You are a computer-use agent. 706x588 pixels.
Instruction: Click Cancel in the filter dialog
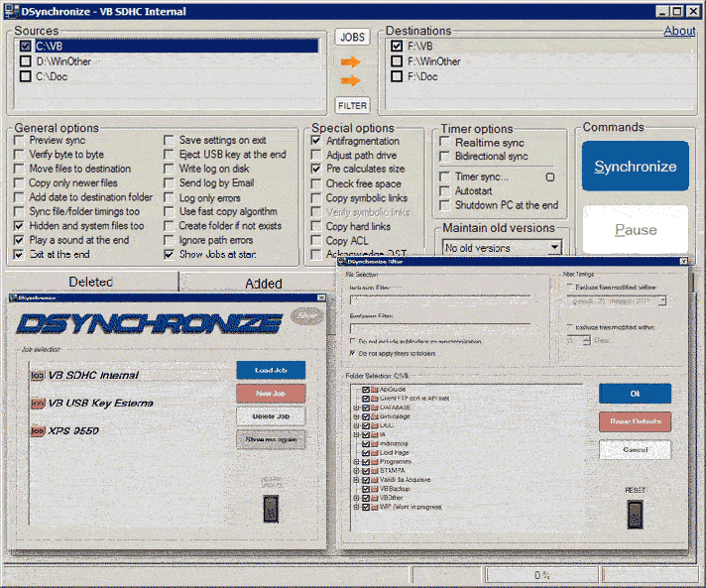(635, 450)
